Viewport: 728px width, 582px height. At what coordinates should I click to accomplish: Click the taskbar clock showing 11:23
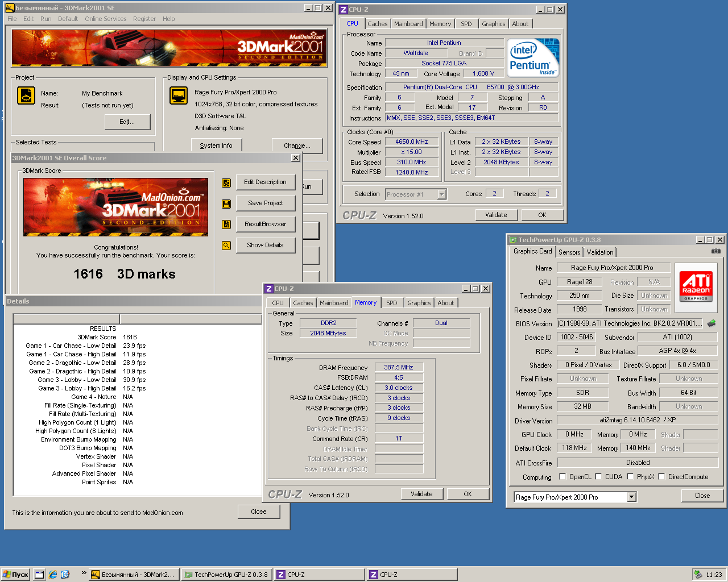tap(714, 575)
